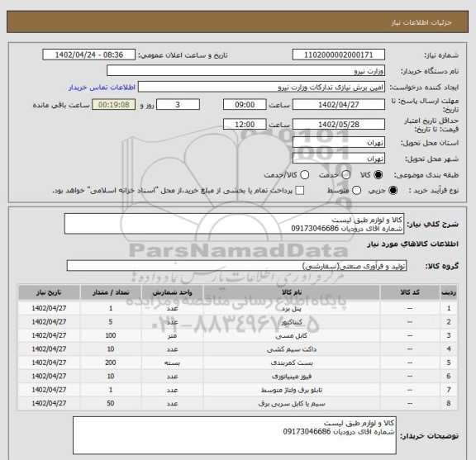The image size is (476, 460).
Task: Click the تعداد / مقدار column header
Action: coord(111,292)
